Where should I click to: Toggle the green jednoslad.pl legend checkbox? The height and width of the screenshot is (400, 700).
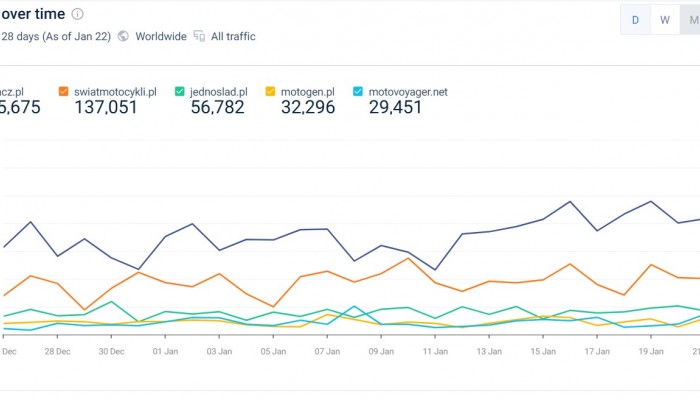point(180,92)
